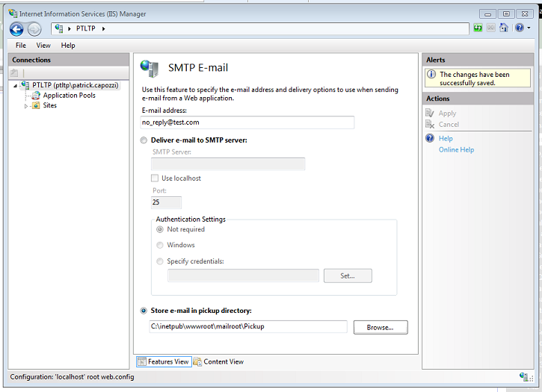Click the Cancel action icon

(x=430, y=125)
